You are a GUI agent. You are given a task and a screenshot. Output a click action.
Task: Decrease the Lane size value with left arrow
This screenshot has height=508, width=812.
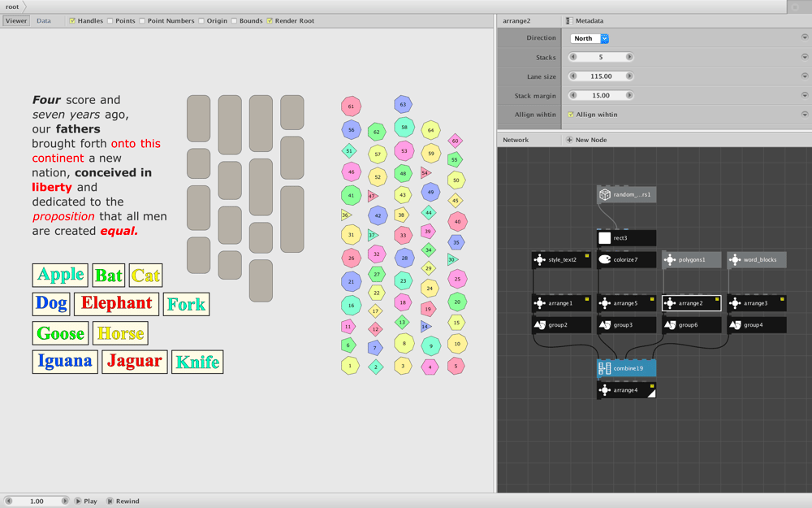pos(572,76)
